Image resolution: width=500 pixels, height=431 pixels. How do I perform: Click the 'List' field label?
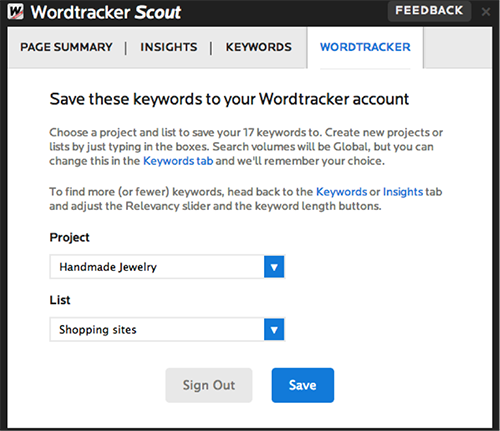point(60,300)
